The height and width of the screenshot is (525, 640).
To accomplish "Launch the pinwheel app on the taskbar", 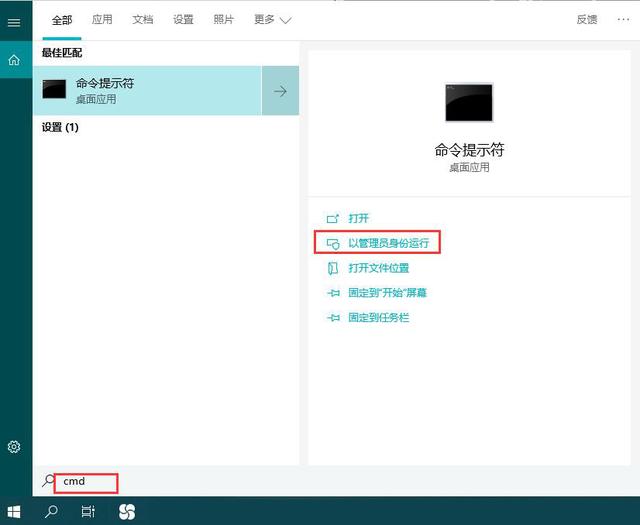I will (x=127, y=512).
